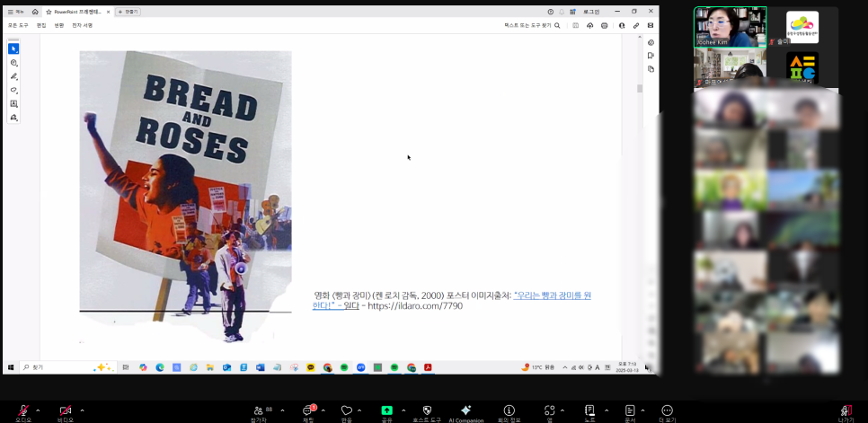Click the 로그인 sign-in button
The width and height of the screenshot is (868, 423).
pos(591,12)
